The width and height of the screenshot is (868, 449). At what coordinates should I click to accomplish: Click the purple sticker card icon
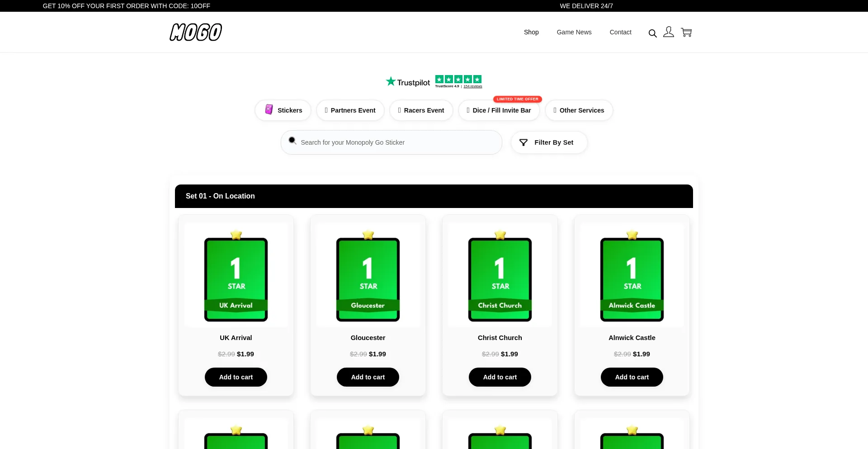coord(269,110)
